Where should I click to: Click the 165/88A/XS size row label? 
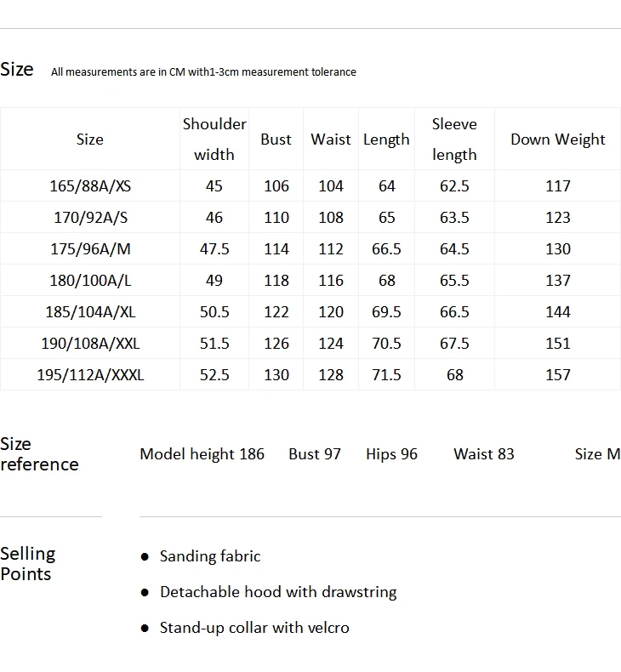click(x=90, y=186)
